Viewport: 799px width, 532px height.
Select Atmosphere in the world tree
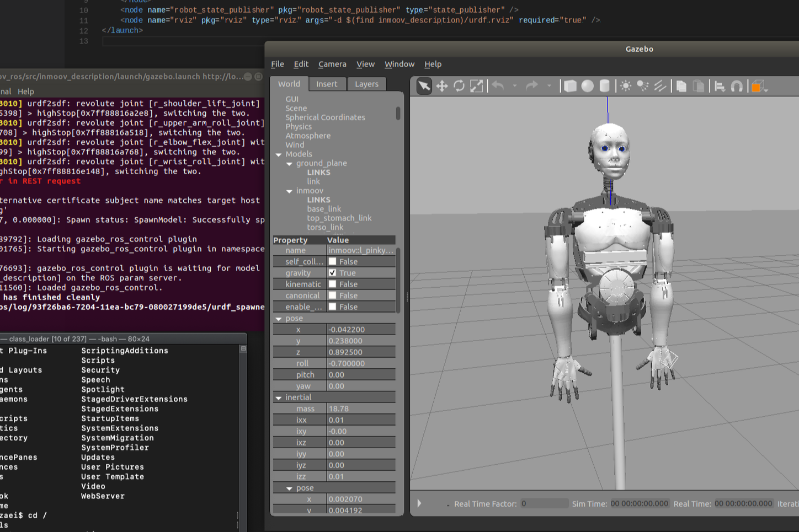coord(308,136)
